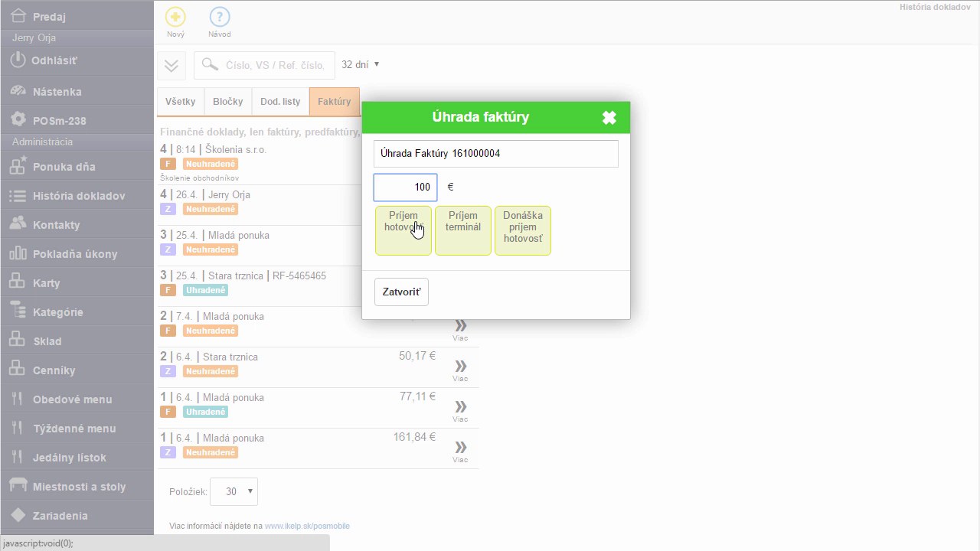Open the Návod help icon

tap(220, 17)
